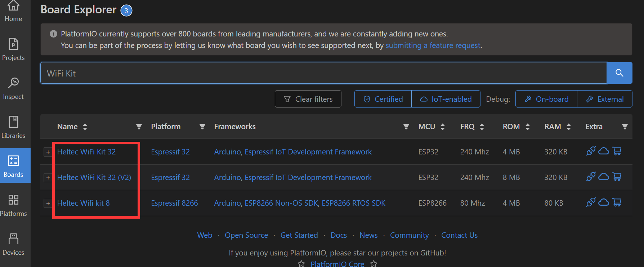Sort boards by FRQ column
The height and width of the screenshot is (267, 644).
(x=482, y=127)
